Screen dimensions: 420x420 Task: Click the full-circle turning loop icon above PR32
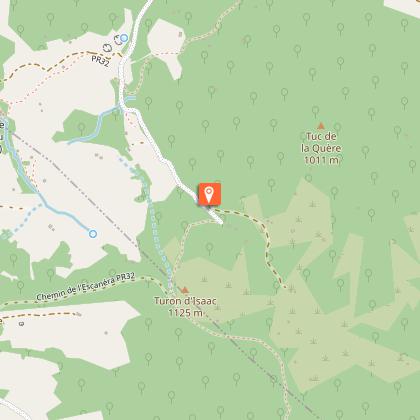107,48
